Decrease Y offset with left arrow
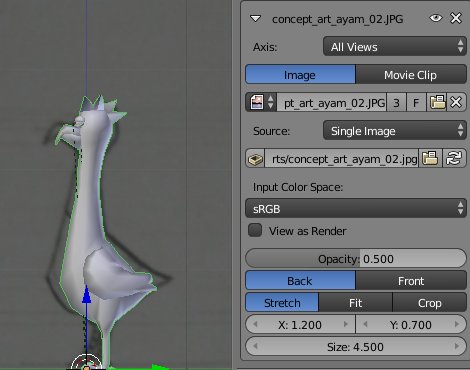470x370 pixels. click(x=365, y=324)
